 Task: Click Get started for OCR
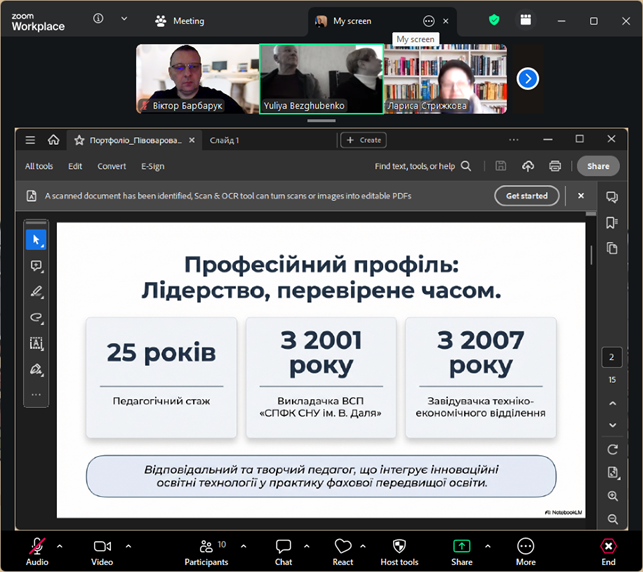coord(527,196)
